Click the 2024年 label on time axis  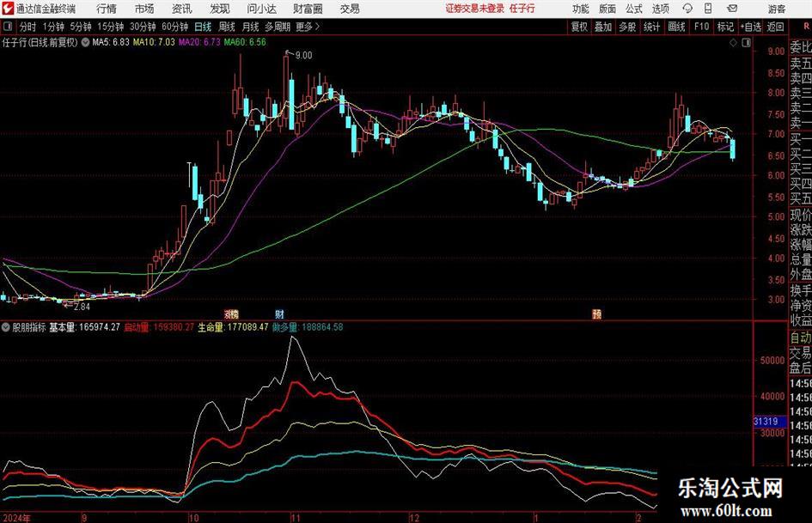click(x=16, y=518)
